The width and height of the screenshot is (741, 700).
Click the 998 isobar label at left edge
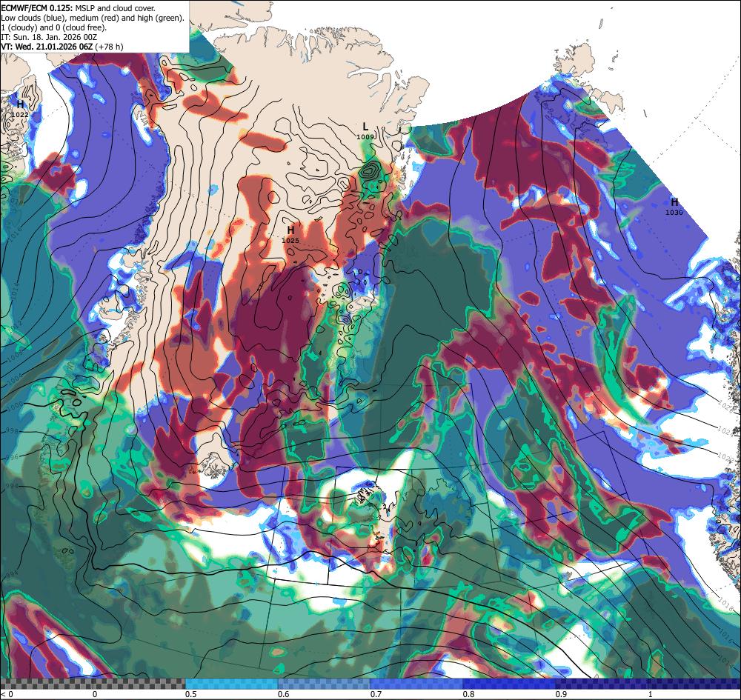[11, 431]
